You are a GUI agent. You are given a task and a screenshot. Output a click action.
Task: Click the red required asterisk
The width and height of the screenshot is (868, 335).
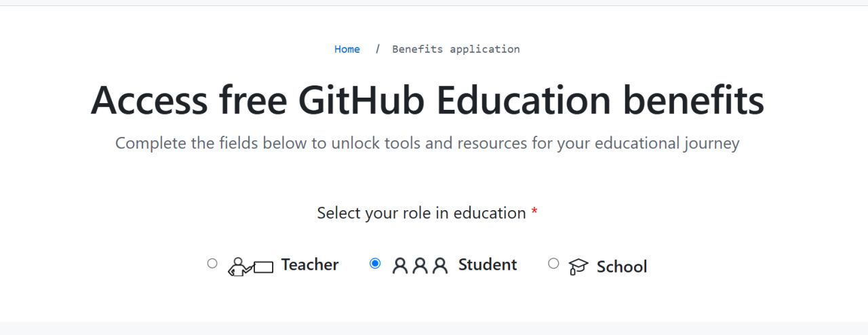[x=534, y=213]
